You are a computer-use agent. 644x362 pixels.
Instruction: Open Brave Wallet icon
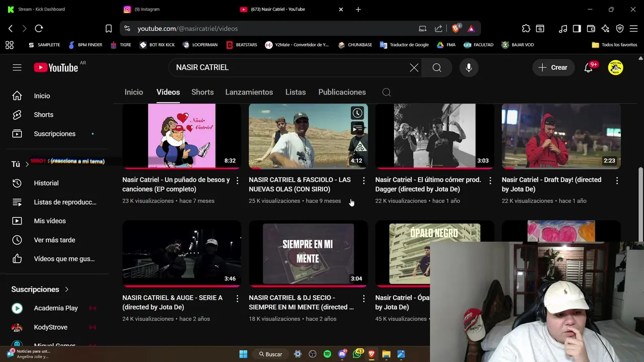pyautogui.click(x=591, y=29)
